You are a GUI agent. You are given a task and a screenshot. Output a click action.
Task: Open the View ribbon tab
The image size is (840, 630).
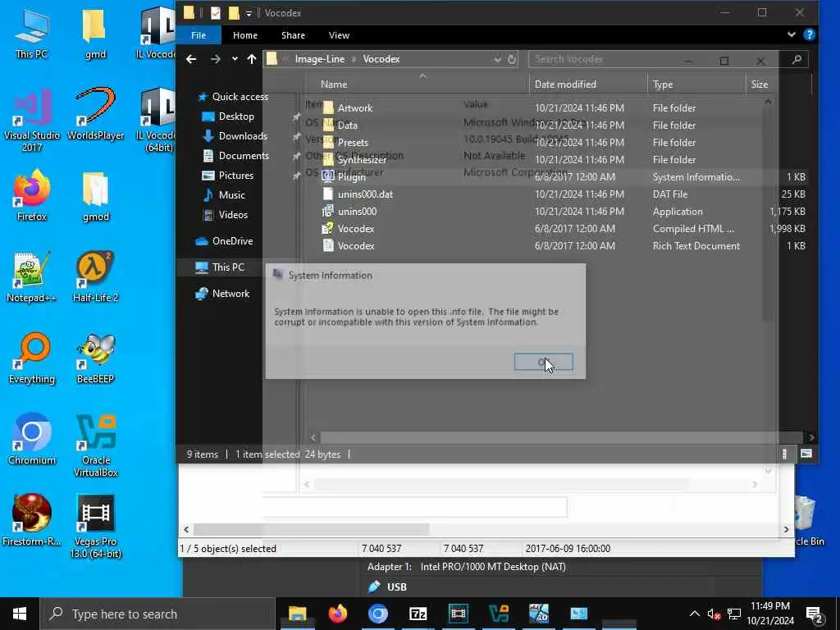click(x=339, y=34)
